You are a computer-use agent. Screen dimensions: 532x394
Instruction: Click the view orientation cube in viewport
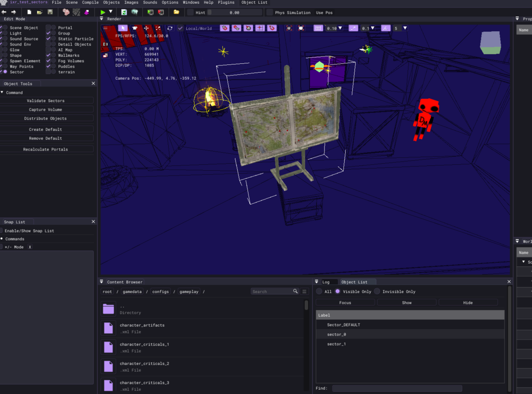[490, 43]
